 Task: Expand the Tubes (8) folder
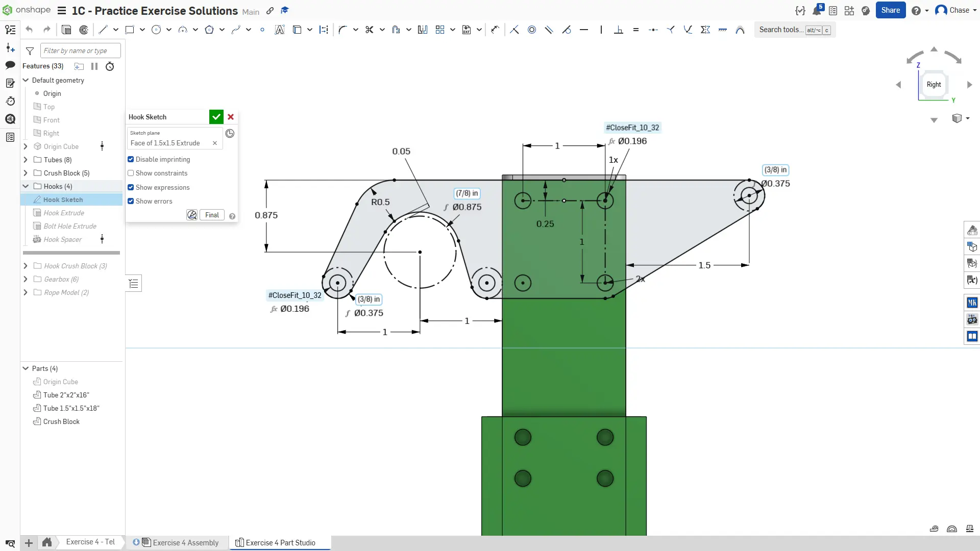click(x=26, y=160)
